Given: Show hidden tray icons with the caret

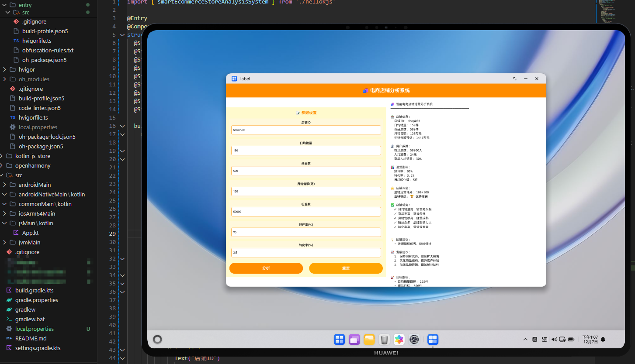Looking at the screenshot, I should click(x=525, y=340).
